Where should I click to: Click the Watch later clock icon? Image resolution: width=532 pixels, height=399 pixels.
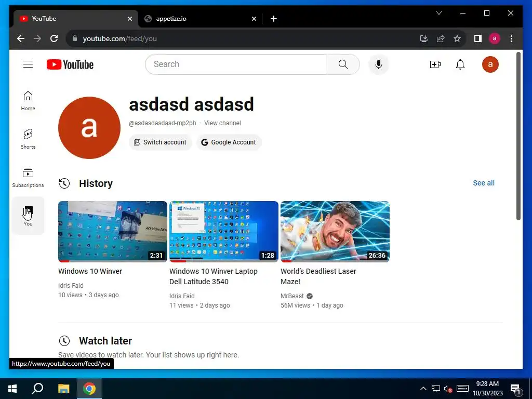pos(64,341)
